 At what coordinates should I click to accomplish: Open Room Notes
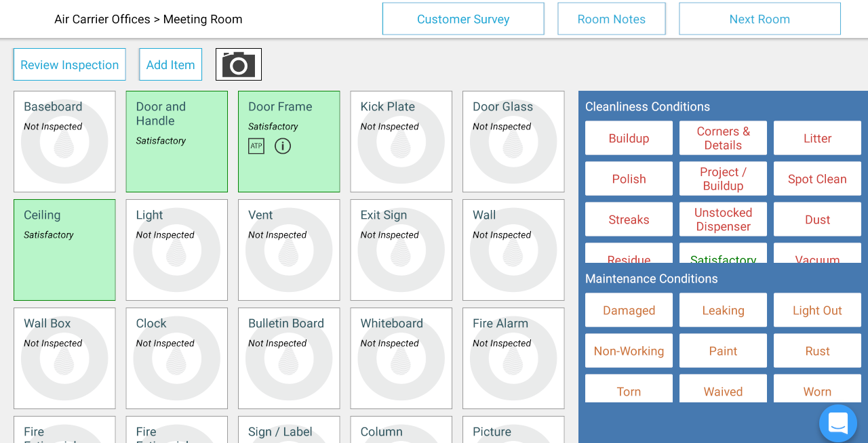pyautogui.click(x=611, y=19)
